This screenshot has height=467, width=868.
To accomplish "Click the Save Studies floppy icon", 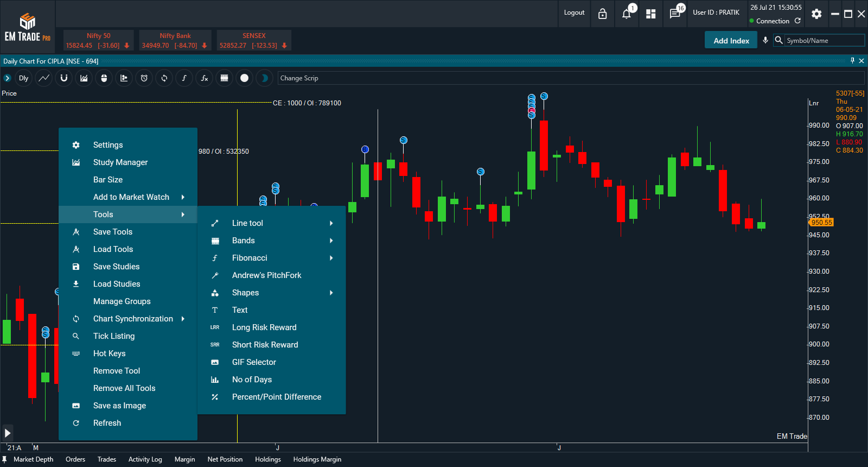I will (x=76, y=267).
